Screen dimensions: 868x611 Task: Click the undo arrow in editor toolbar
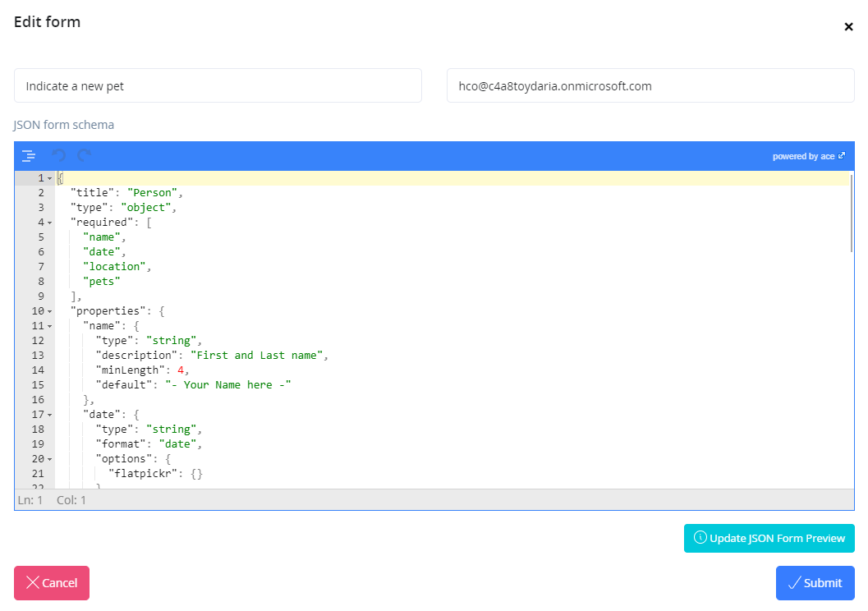(58, 155)
